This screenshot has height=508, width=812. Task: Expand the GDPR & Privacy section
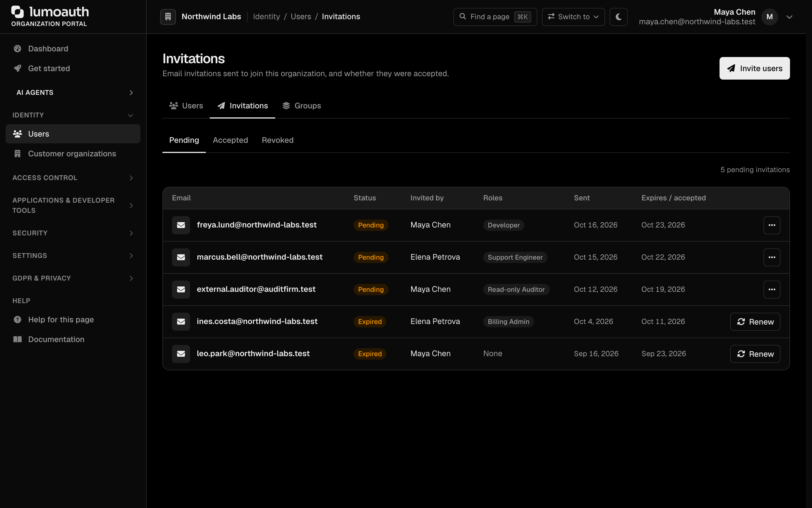coord(73,278)
